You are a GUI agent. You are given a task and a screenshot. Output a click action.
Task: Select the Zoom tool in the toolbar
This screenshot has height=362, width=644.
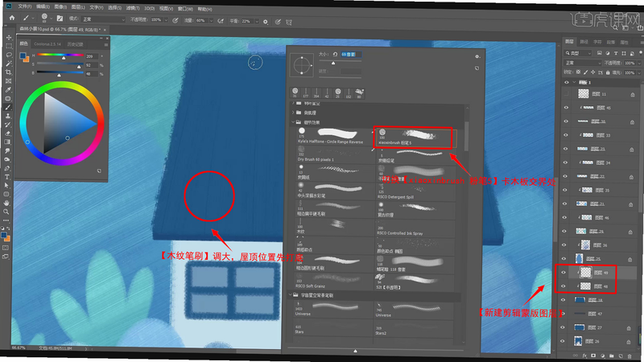6,212
